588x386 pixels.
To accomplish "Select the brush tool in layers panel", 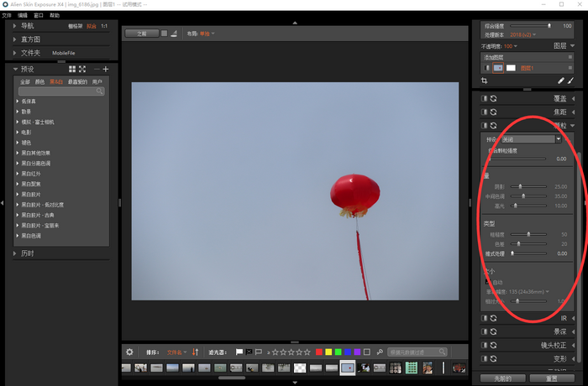I will tap(570, 81).
